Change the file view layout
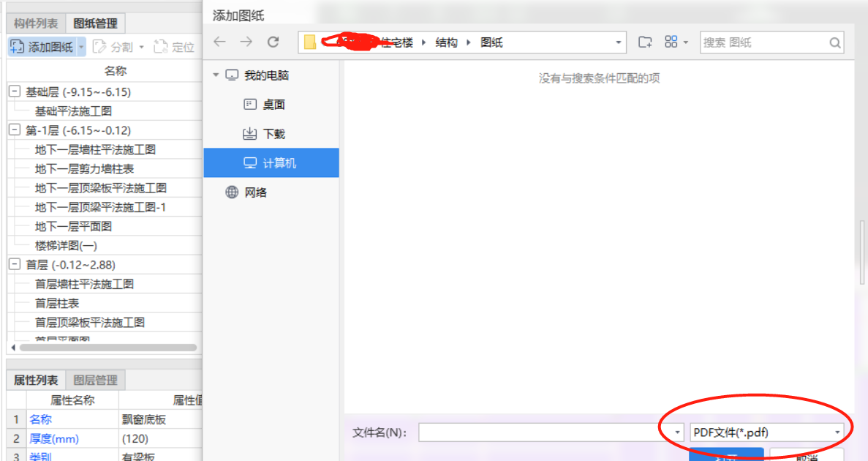Image resolution: width=868 pixels, height=461 pixels. point(671,42)
